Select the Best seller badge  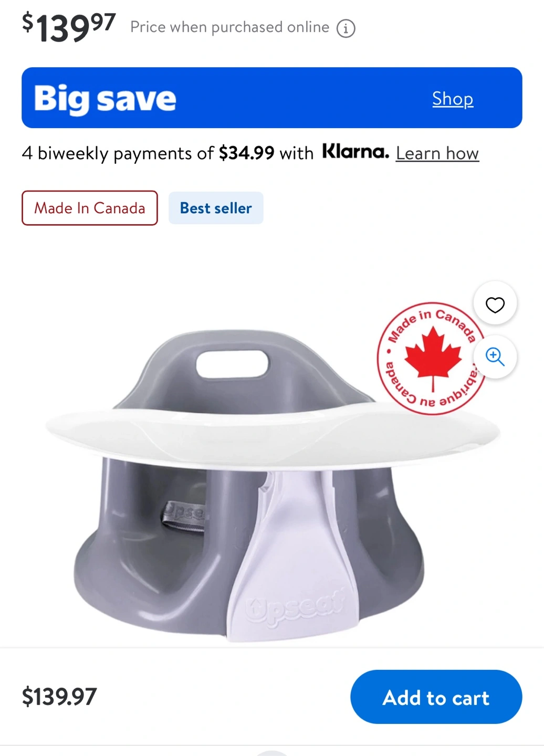[216, 208]
